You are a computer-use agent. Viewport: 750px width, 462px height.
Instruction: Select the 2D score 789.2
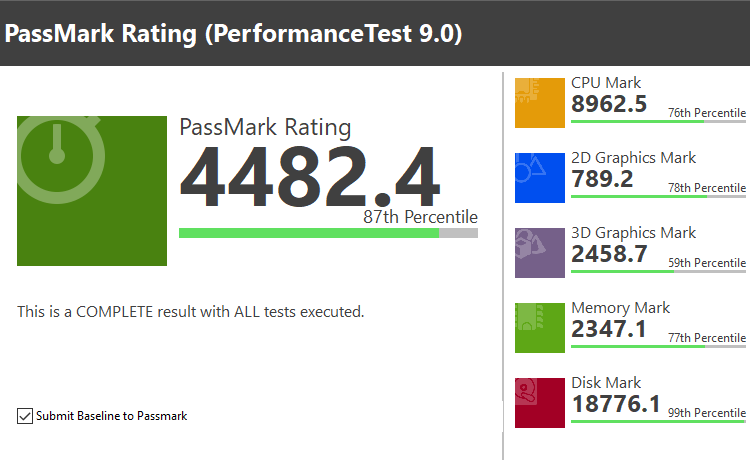point(602,179)
